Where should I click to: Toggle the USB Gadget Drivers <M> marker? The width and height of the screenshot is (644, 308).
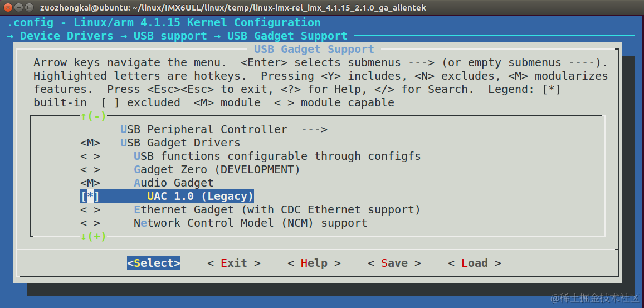click(90, 143)
